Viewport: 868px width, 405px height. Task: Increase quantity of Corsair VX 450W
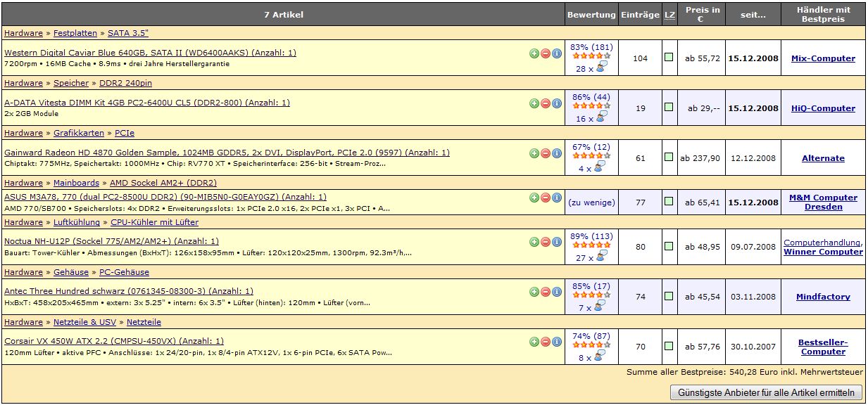pyautogui.click(x=534, y=342)
